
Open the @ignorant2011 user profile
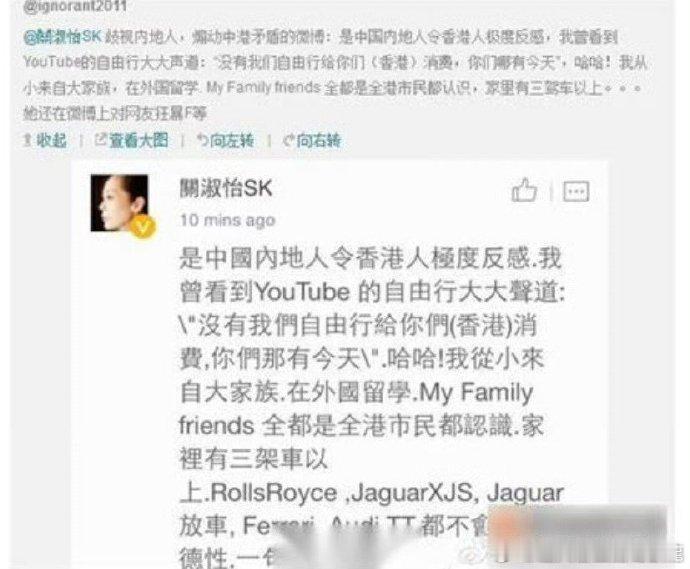(75, 6)
